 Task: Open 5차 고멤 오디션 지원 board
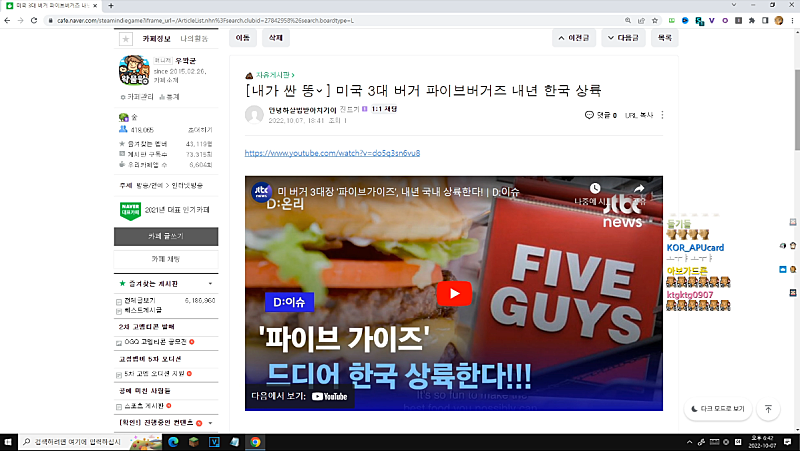tap(155, 374)
